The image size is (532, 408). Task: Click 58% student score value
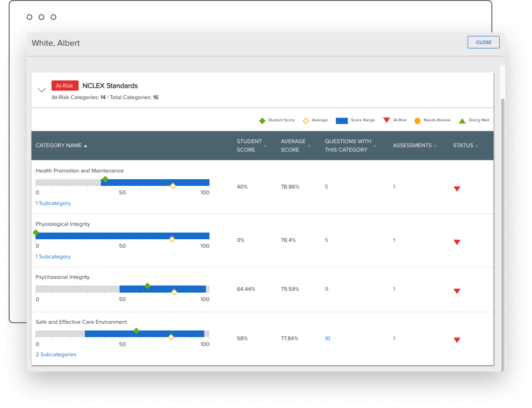pyautogui.click(x=242, y=338)
